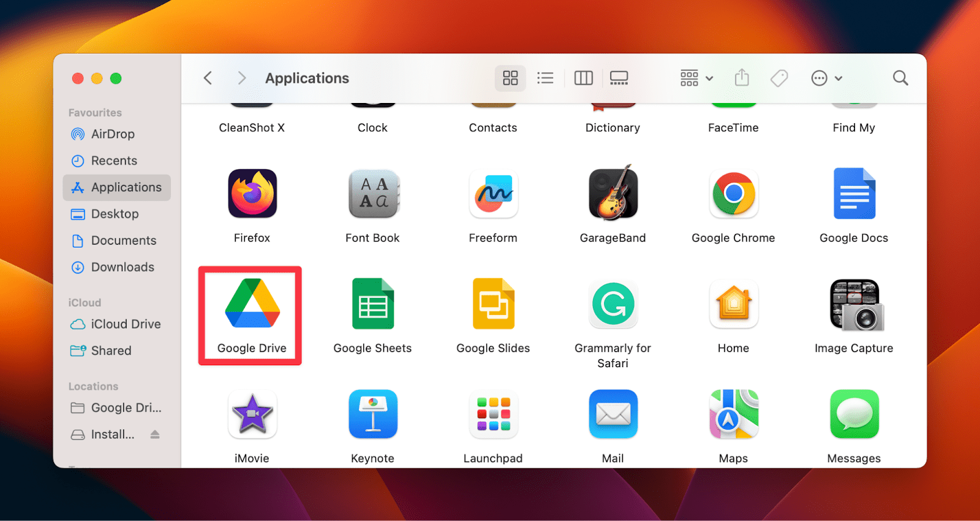Switch to gallery view
The height and width of the screenshot is (521, 980).
[x=619, y=78]
